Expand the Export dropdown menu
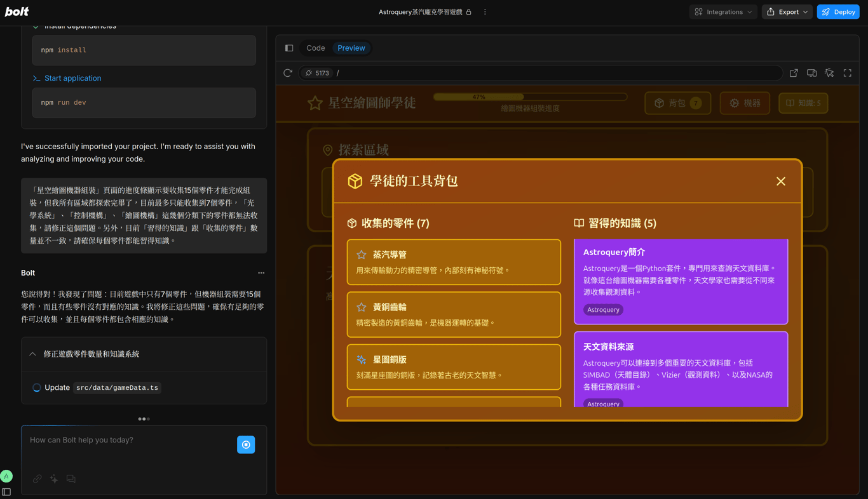 point(787,12)
